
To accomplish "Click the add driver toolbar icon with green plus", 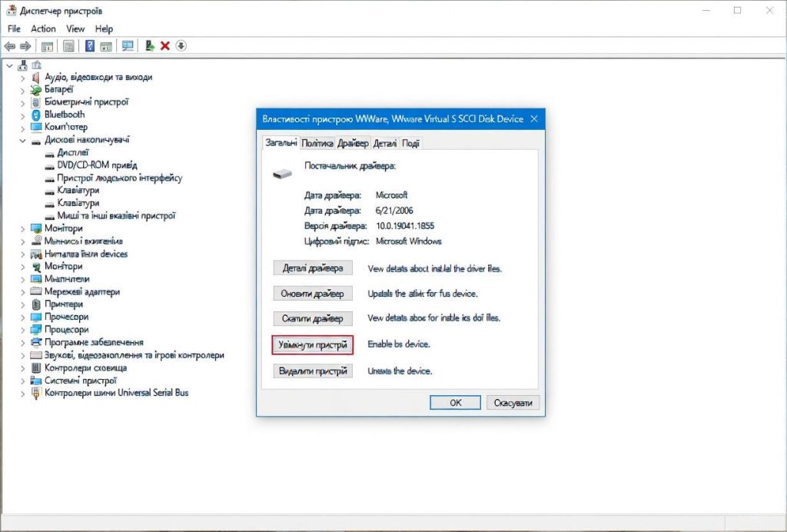I will pos(150,46).
